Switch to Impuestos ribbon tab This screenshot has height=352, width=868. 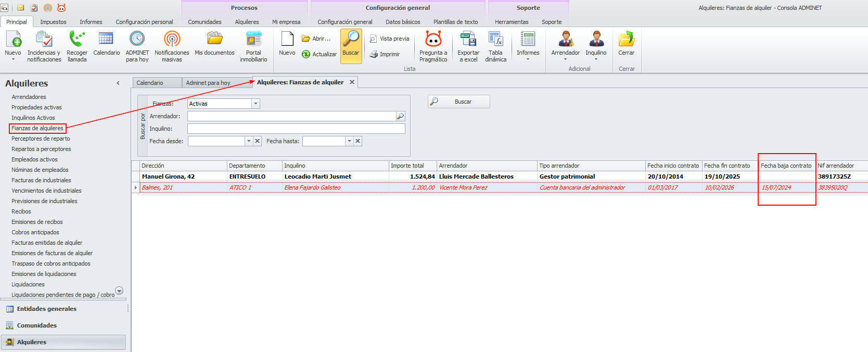(53, 22)
